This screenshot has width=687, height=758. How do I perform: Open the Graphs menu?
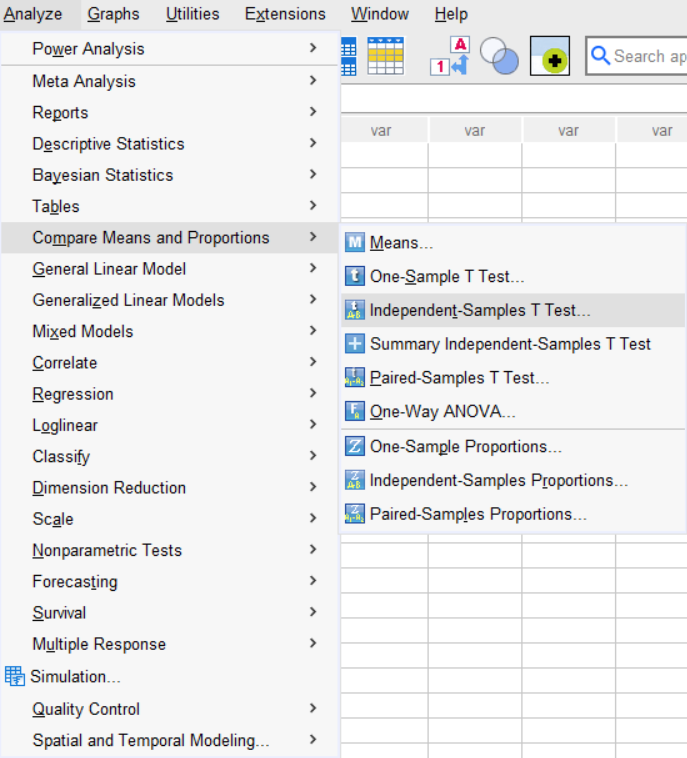point(113,14)
